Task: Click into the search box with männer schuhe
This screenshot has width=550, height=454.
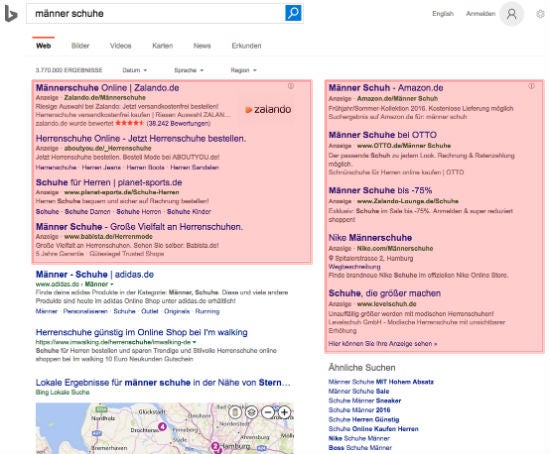Action: pos(155,14)
